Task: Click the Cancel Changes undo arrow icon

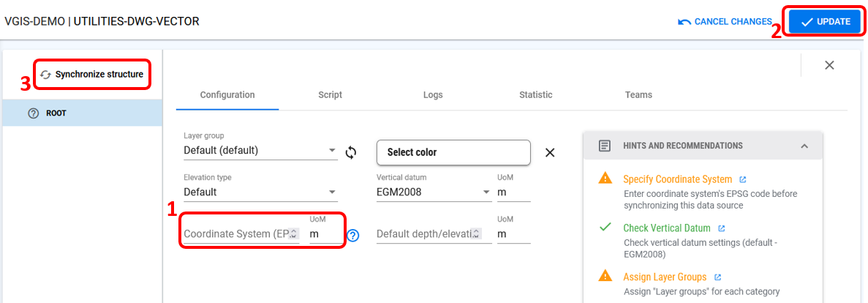Action: coord(684,22)
